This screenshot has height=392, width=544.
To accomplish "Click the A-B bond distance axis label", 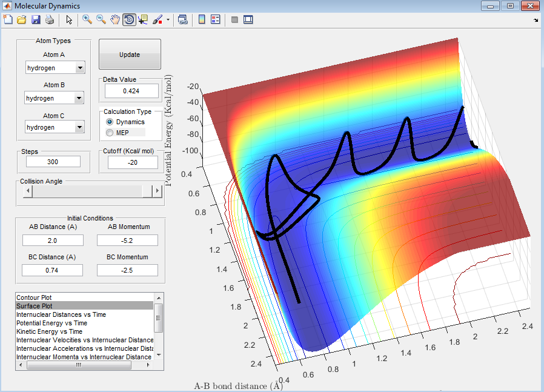I will click(x=238, y=386).
